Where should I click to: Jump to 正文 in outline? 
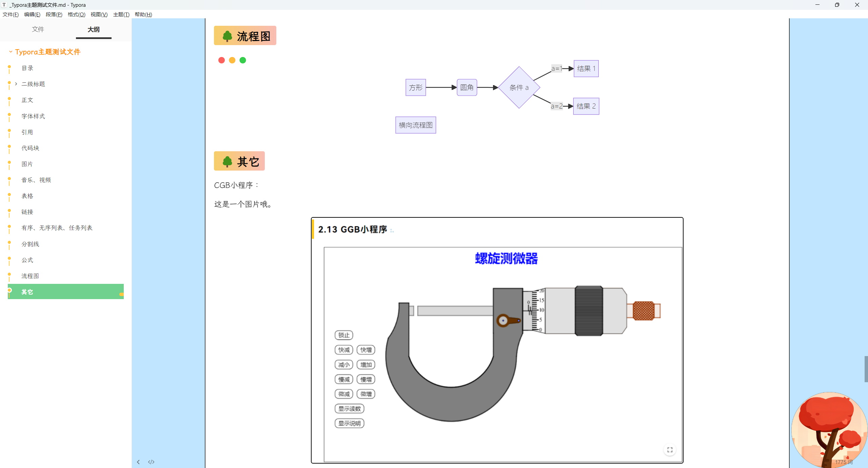[27, 100]
